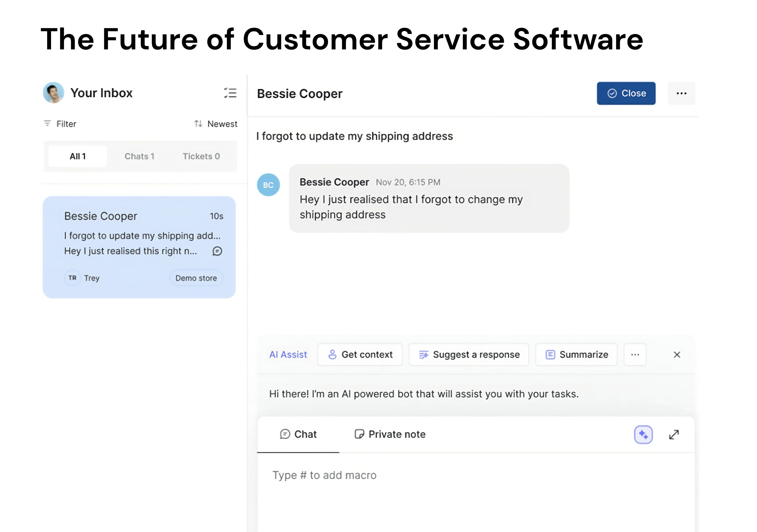757x532 pixels.
Task: Switch to the Chats tab
Action: [x=139, y=156]
